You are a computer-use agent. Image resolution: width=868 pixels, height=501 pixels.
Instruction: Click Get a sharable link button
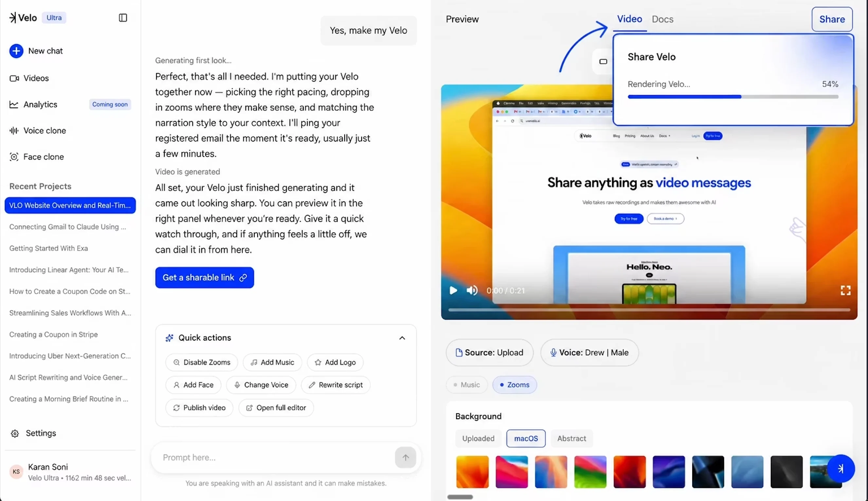(205, 277)
